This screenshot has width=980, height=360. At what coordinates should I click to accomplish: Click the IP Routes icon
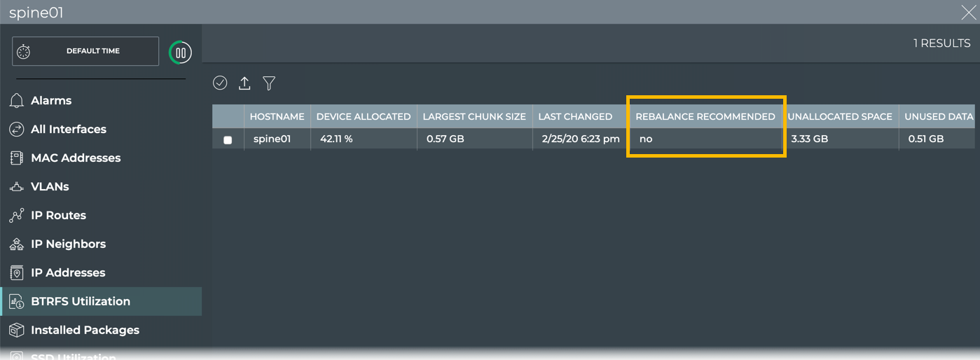coord(17,216)
